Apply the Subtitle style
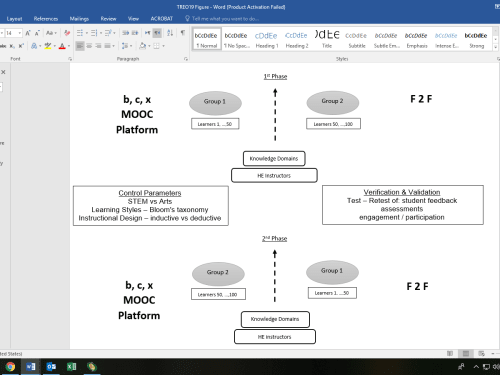The image size is (500, 375). pos(357,39)
